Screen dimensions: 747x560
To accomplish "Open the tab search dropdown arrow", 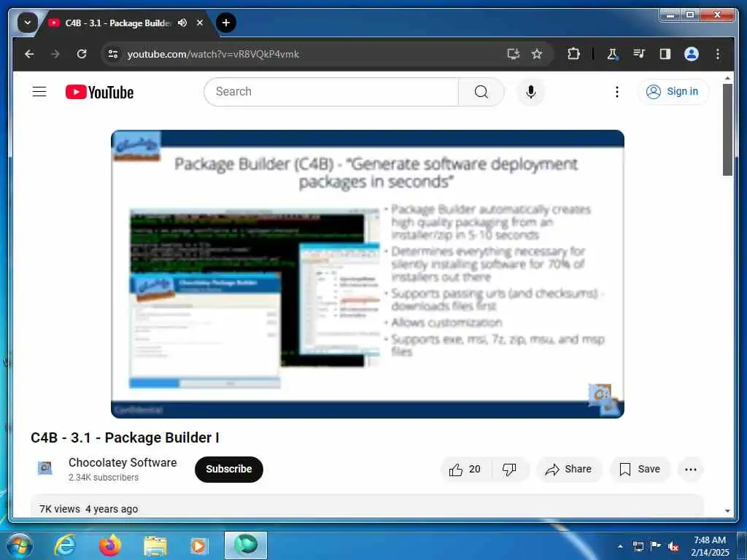I will pos(27,23).
